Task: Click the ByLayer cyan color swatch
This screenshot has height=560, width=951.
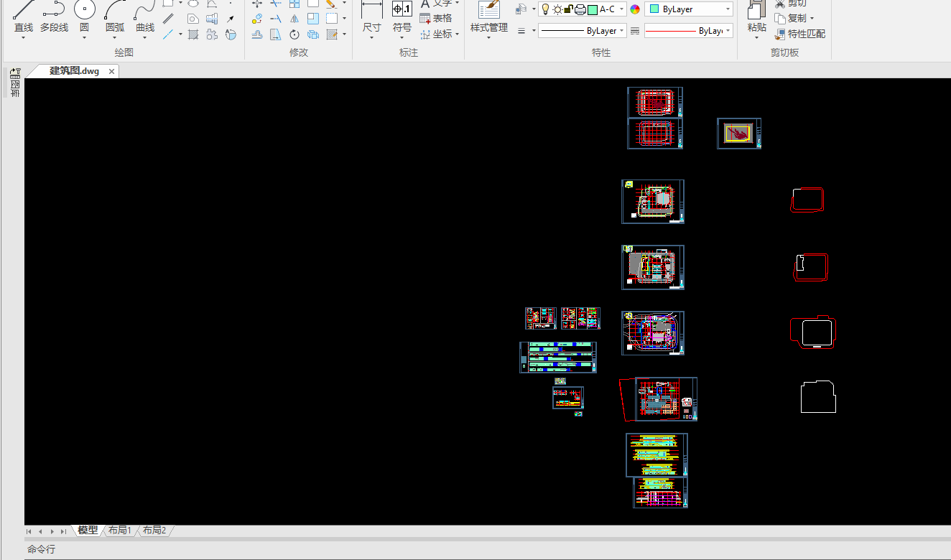Action: [x=654, y=9]
